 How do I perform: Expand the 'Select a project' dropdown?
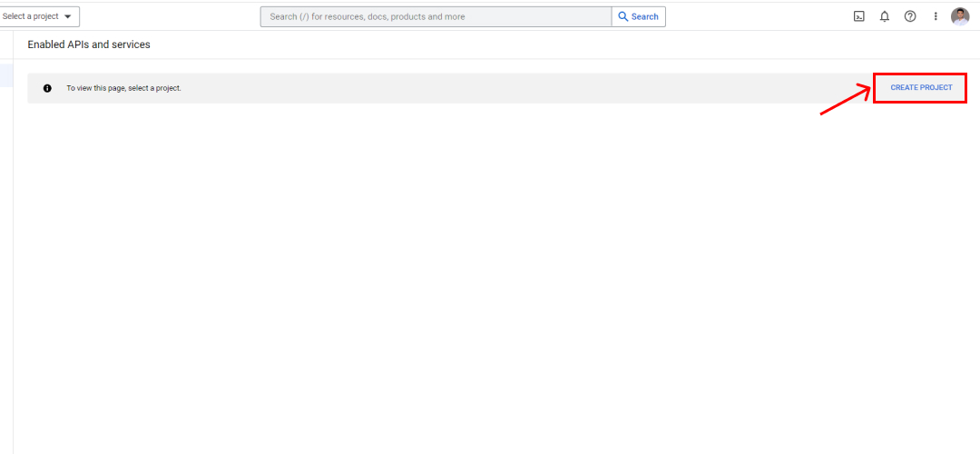pyautogui.click(x=33, y=16)
